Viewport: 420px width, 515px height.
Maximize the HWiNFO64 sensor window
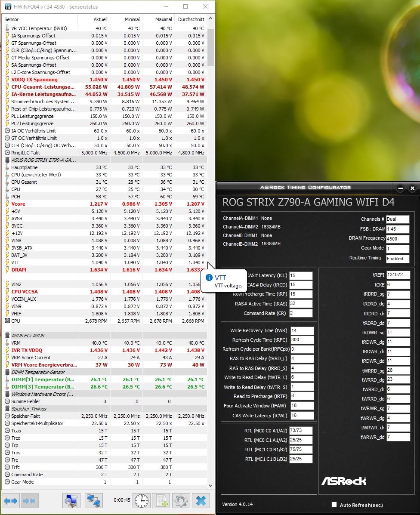[x=185, y=6]
